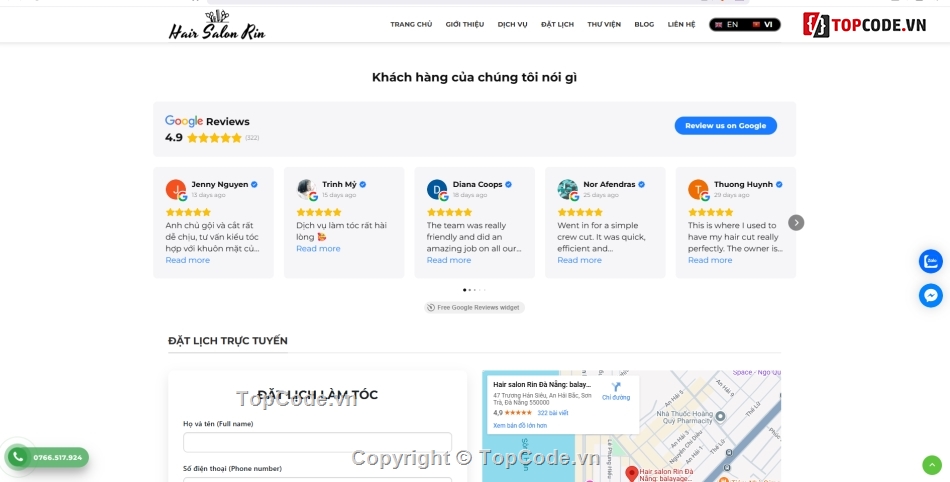Click the Hair Salon Rin logo
950x482 pixels.
click(217, 25)
